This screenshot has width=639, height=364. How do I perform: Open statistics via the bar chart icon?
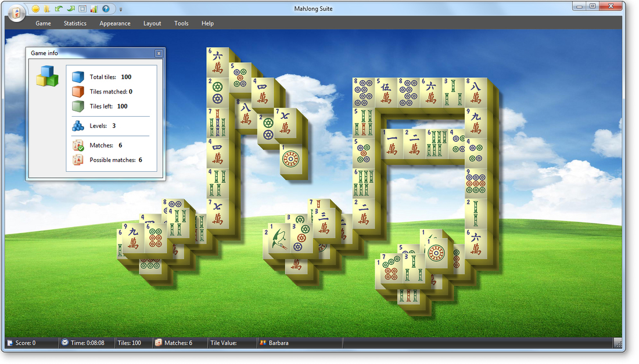pos(94,9)
